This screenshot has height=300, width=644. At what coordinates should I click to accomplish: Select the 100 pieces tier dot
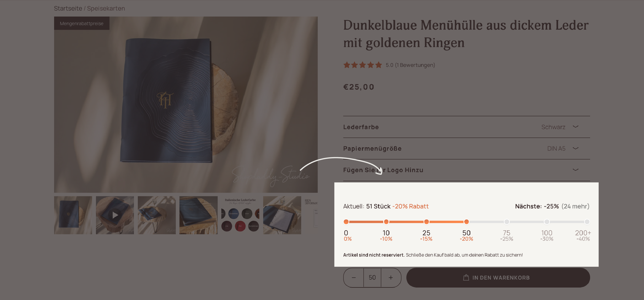point(547,222)
